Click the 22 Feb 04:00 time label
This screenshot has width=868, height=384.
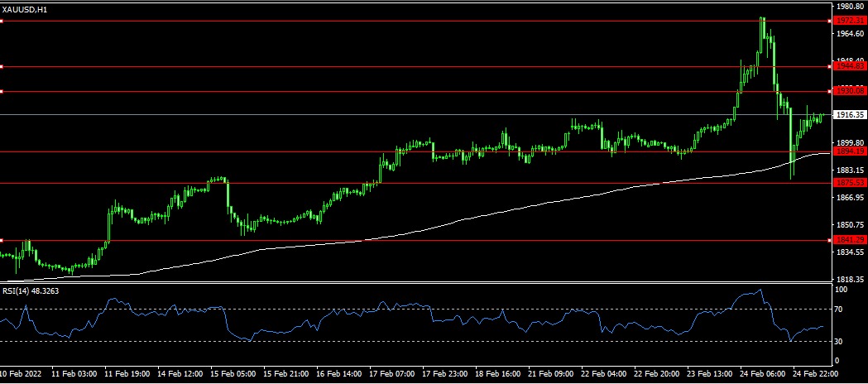(603, 373)
